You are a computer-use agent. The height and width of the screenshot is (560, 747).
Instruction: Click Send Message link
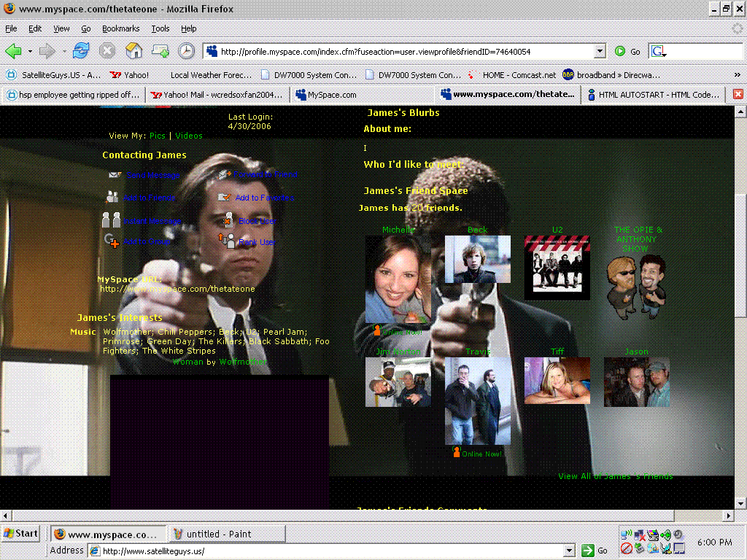[x=153, y=175]
